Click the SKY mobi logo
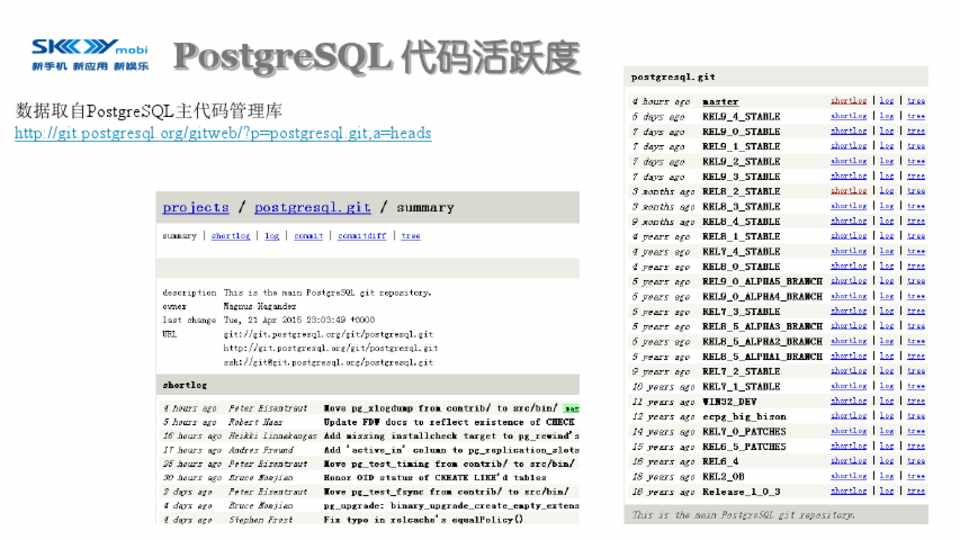Viewport: 960px width, 540px height. (x=89, y=54)
